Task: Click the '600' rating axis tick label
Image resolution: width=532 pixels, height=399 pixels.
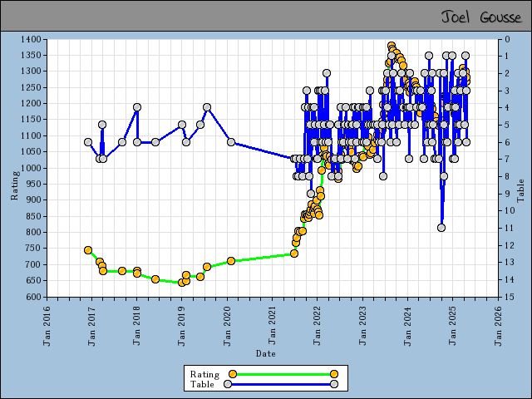Action: pyautogui.click(x=33, y=297)
